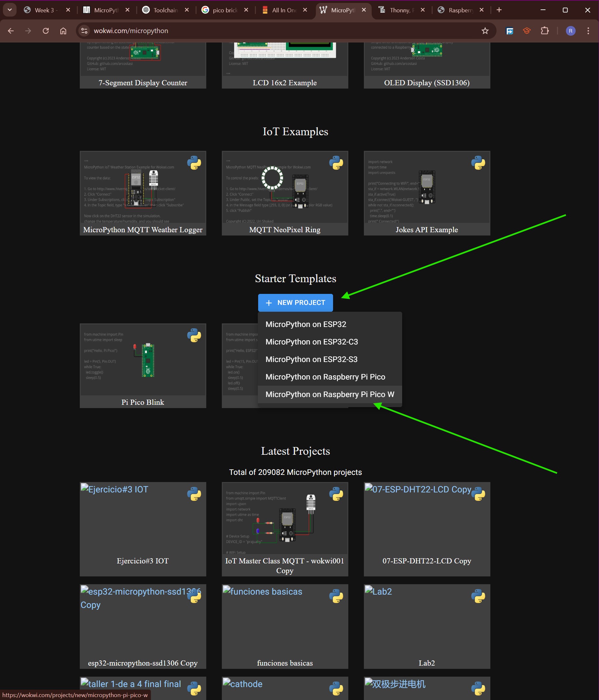Switch to the pico brick Google tab
Viewport: 599px width, 700px height.
pyautogui.click(x=225, y=10)
